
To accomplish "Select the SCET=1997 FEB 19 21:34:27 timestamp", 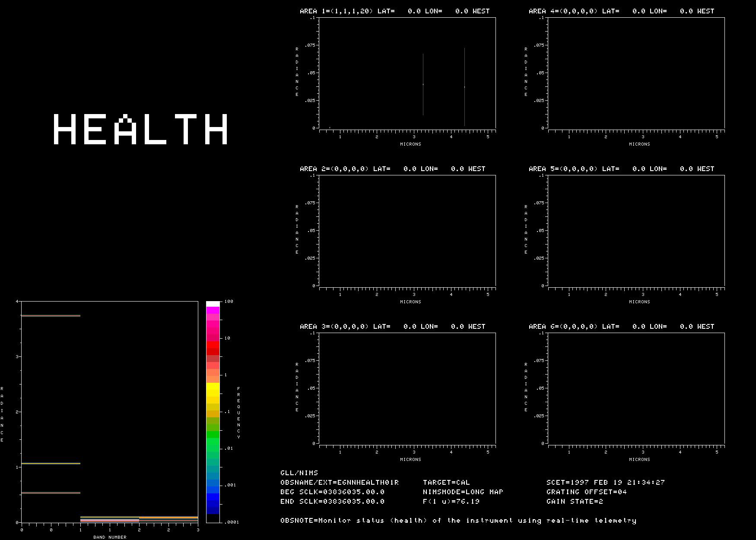I will 606,483.
